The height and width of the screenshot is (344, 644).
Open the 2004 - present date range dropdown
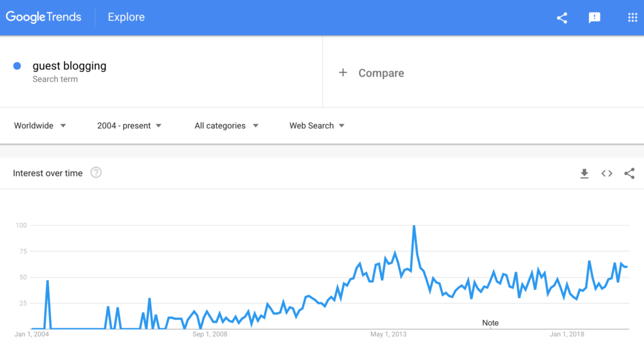pyautogui.click(x=129, y=126)
